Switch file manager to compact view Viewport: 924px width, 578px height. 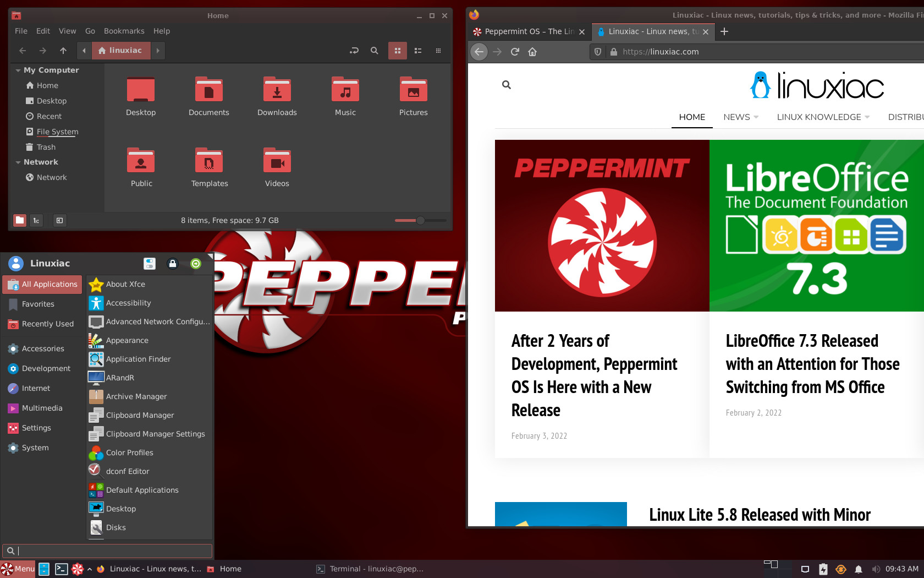pos(438,51)
